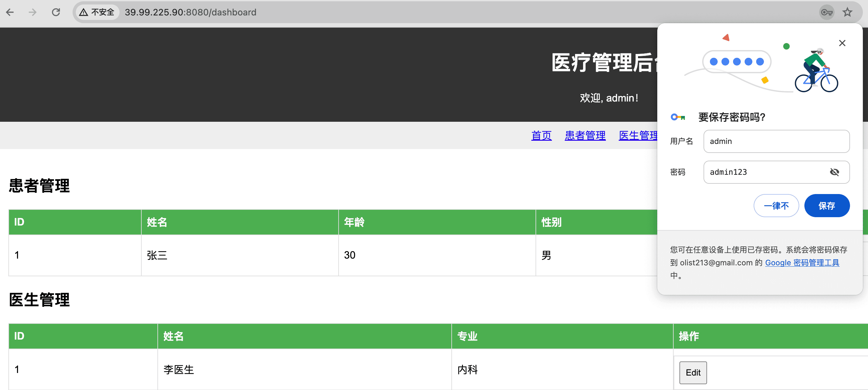Click the 医生管理 section heading
868x390 pixels.
coord(40,300)
